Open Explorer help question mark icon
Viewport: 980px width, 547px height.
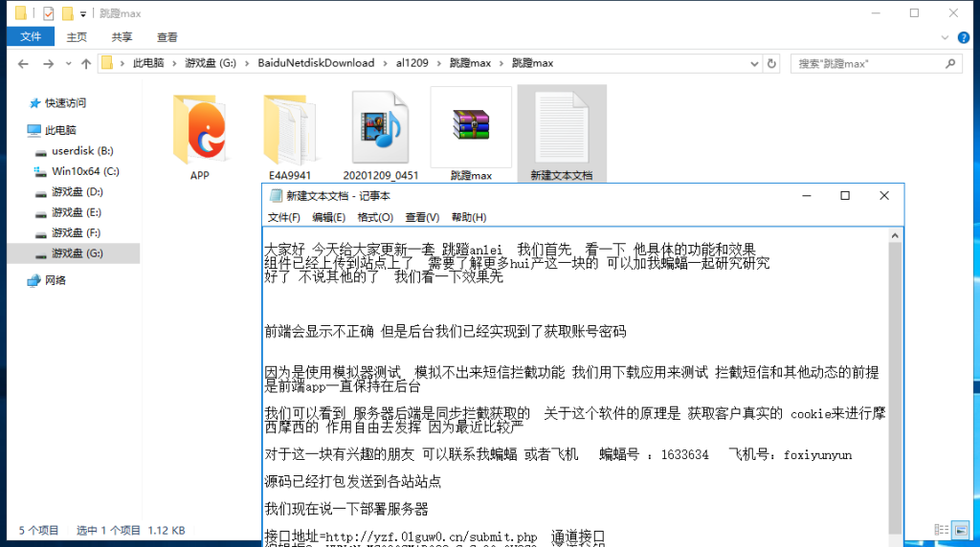point(965,36)
